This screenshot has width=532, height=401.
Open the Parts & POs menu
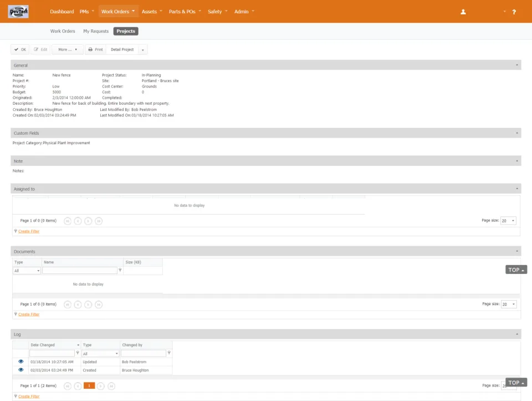coord(185,12)
